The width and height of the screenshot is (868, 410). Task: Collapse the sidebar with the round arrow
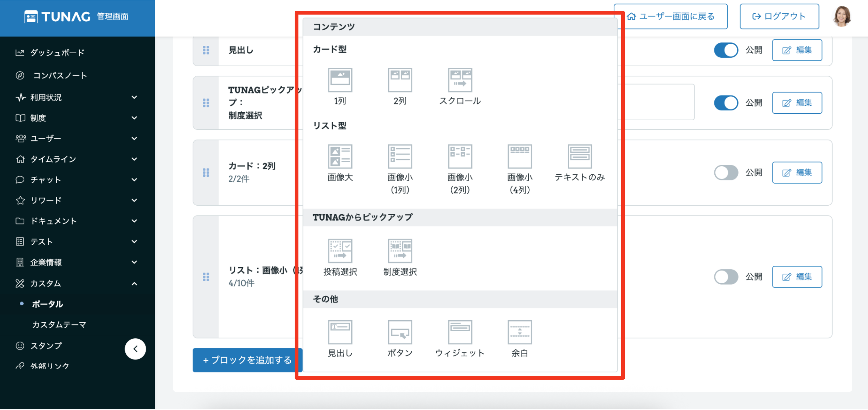135,349
